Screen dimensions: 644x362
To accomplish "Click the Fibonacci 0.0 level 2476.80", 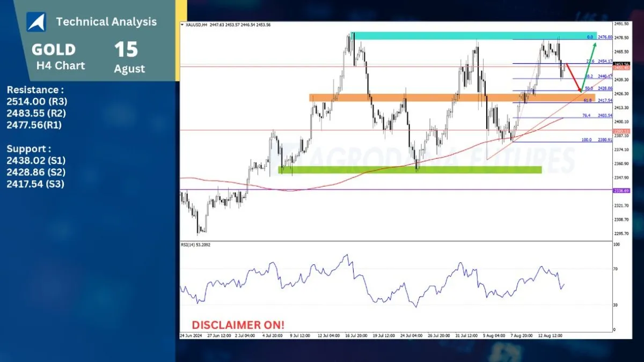I will pyautogui.click(x=599, y=38).
